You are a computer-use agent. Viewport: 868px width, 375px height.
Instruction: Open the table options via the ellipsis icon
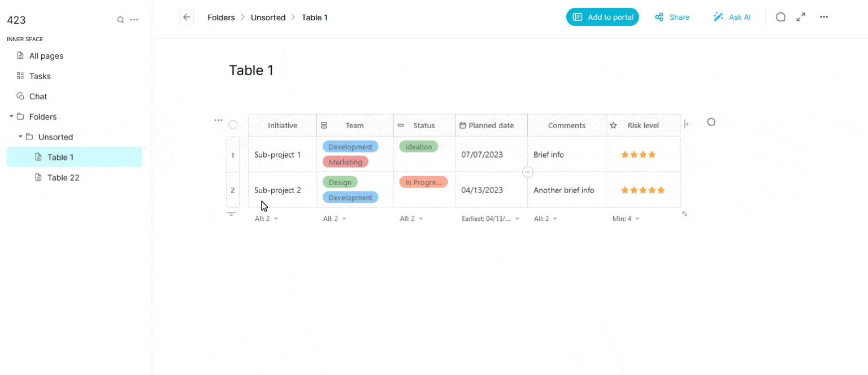(x=218, y=120)
